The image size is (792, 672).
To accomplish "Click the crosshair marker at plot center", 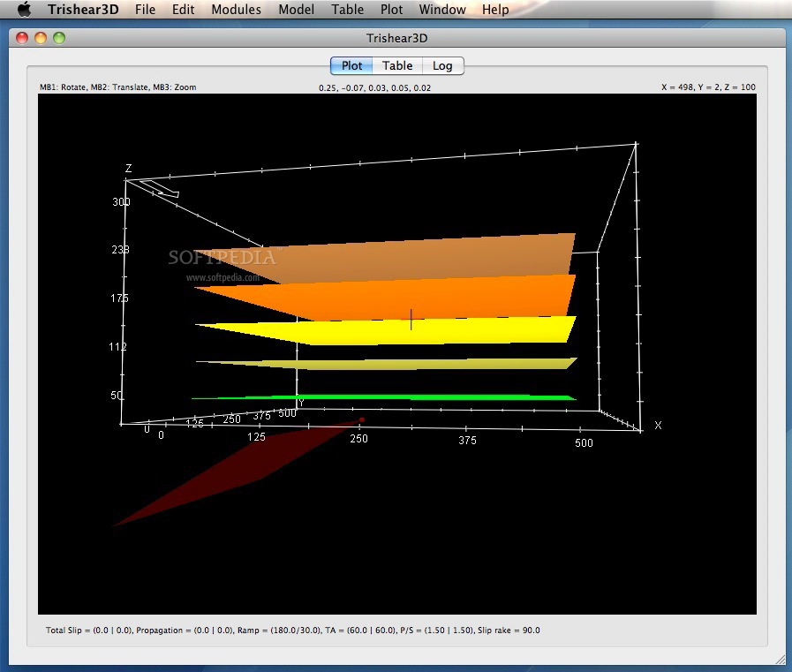I will [x=411, y=320].
